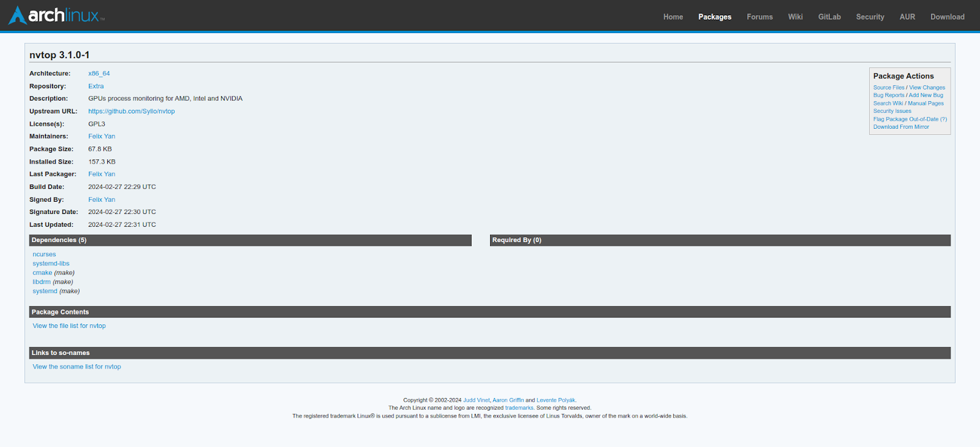Click the nvtop 3.1.0-1 page title

[59, 55]
